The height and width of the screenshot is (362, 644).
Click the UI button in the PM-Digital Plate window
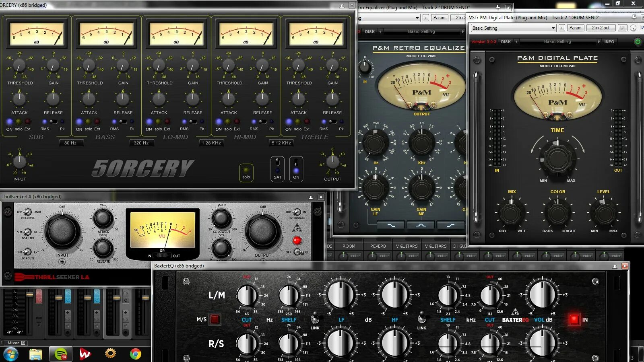pyautogui.click(x=622, y=28)
